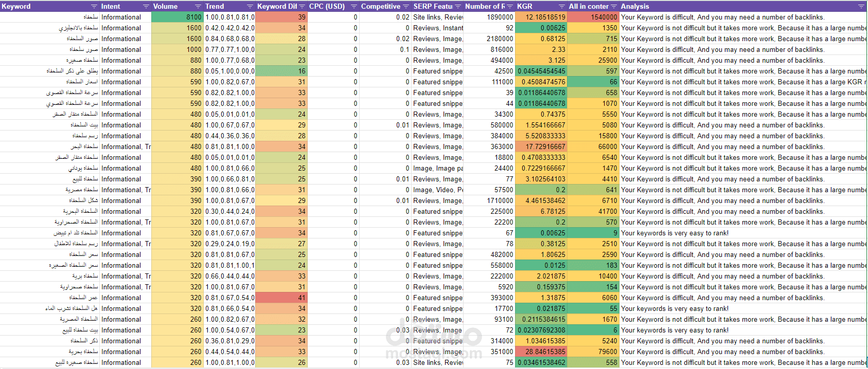The image size is (868, 369).
Task: Click the KGR cell 2.33
Action: 541,49
